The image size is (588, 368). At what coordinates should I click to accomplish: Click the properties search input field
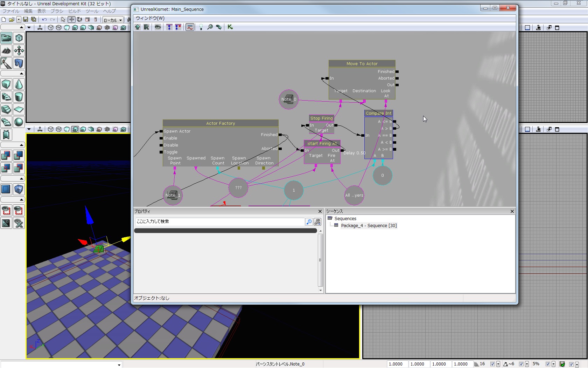click(220, 222)
